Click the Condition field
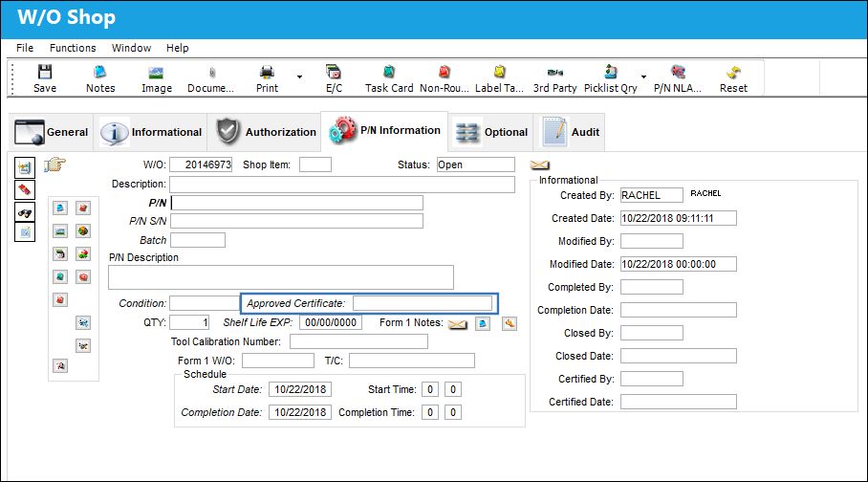868x482 pixels. 205,303
